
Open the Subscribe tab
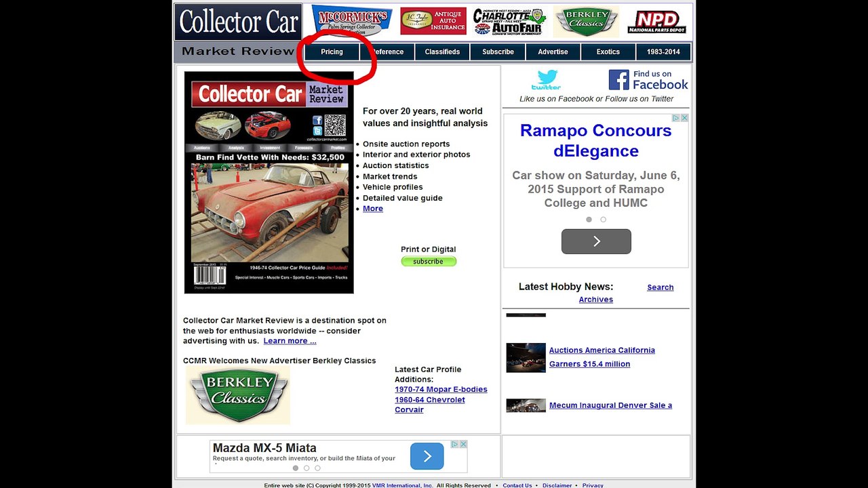pyautogui.click(x=498, y=52)
